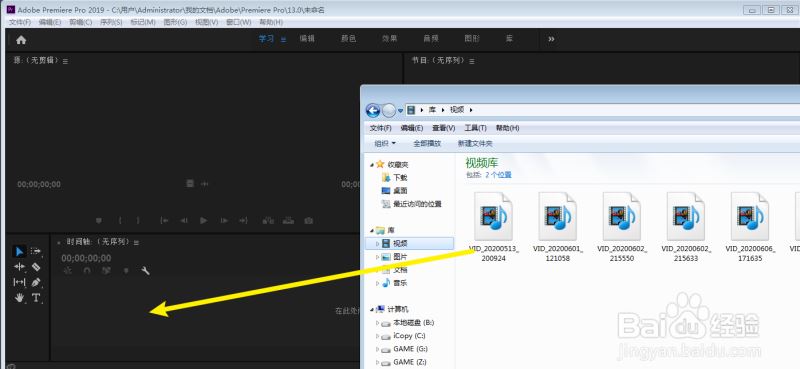The image size is (800, 369).
Task: Open 查看(V) menu in Explorer
Action: [444, 128]
